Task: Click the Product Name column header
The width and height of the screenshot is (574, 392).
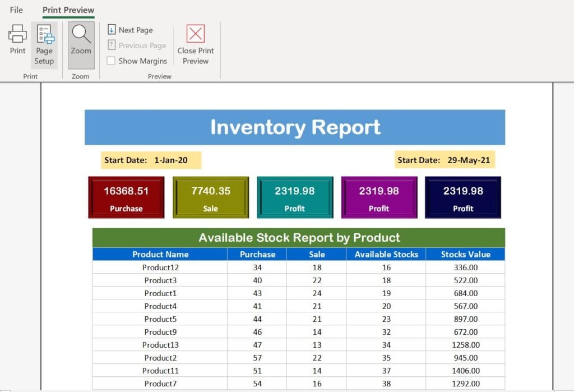Action: click(160, 254)
